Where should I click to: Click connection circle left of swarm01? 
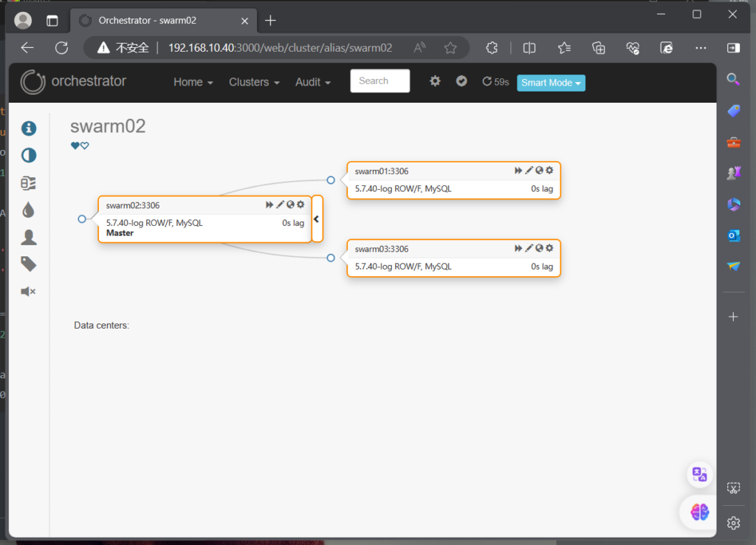[331, 180]
